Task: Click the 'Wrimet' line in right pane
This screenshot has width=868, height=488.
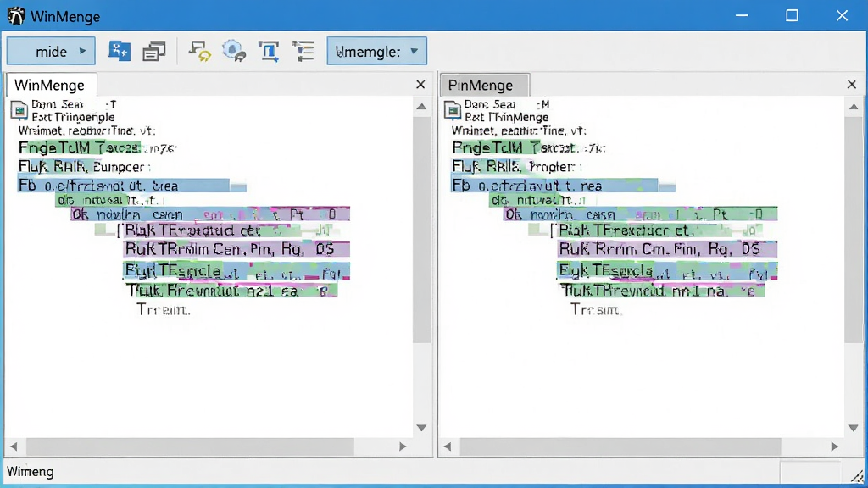Action: (x=519, y=131)
